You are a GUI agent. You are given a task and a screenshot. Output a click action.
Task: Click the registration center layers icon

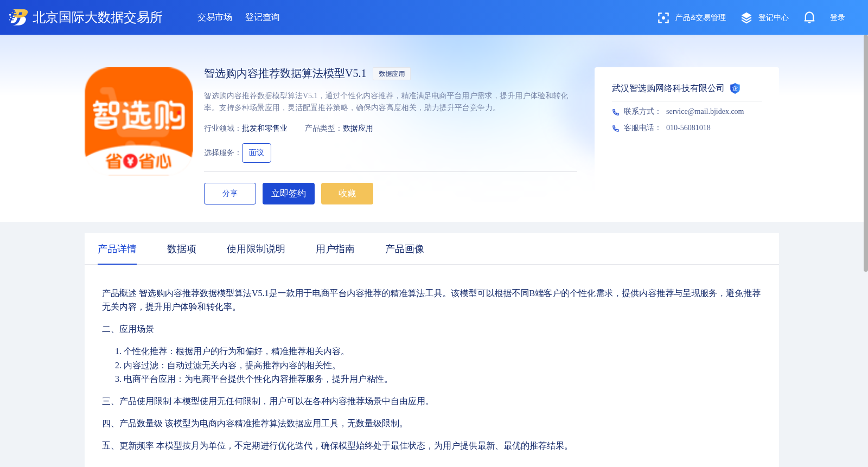pyautogui.click(x=746, y=18)
